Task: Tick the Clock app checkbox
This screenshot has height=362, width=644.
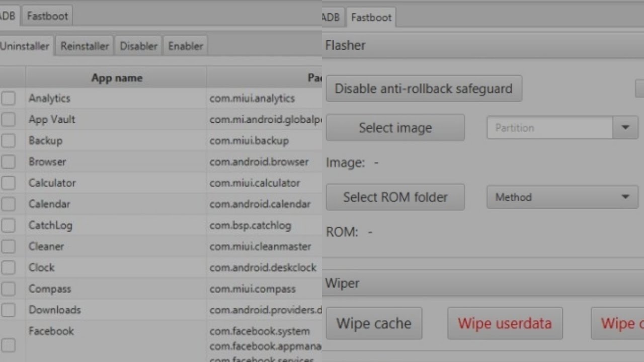Action: [x=8, y=267]
